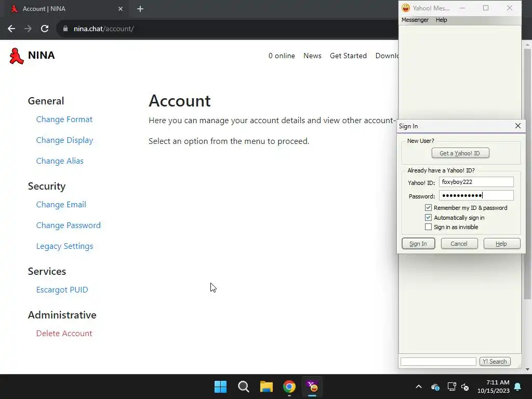Click the Y! Search button
The image size is (532, 399).
click(495, 362)
